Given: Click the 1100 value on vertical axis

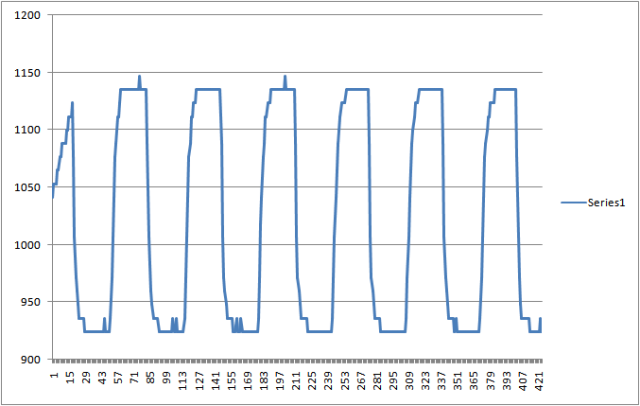Looking at the screenshot, I should click(28, 130).
